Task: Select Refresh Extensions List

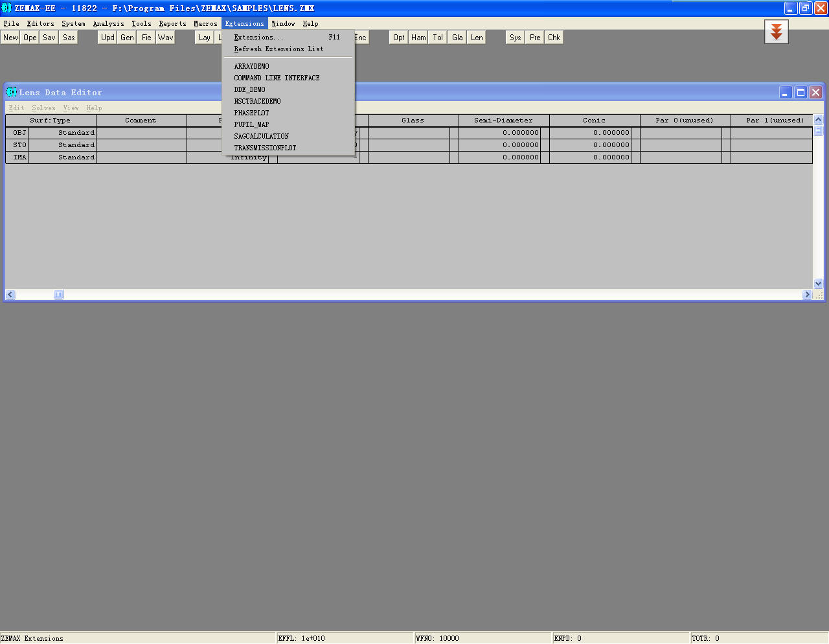Action: (x=288, y=49)
